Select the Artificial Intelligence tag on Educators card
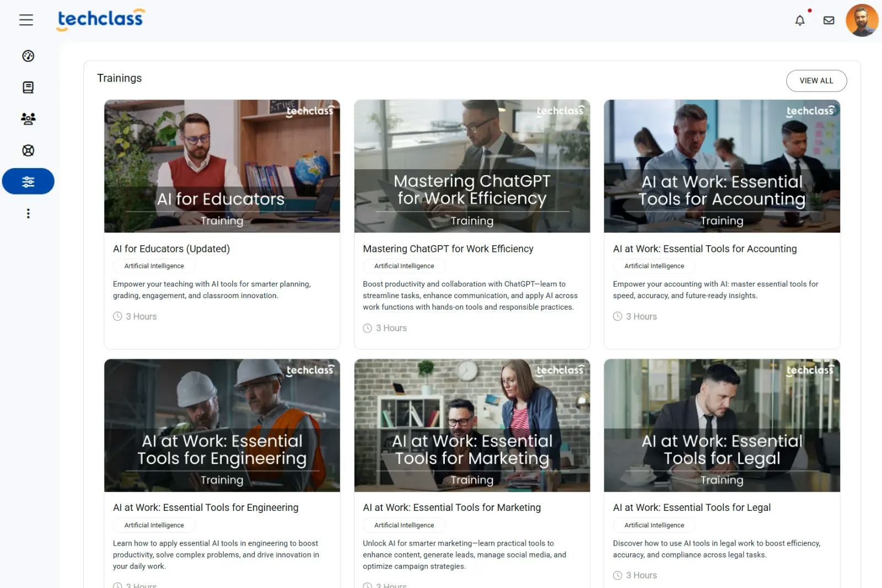The image size is (882, 588). click(154, 266)
